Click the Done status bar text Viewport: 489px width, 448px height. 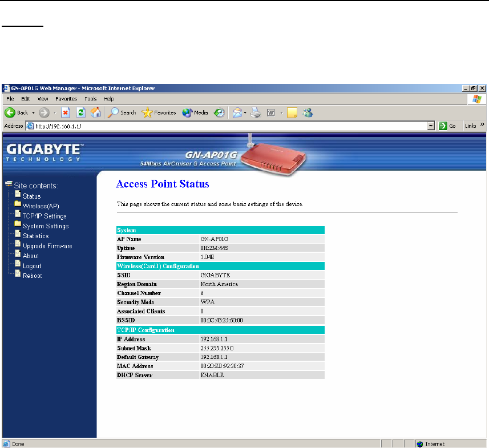point(18,444)
